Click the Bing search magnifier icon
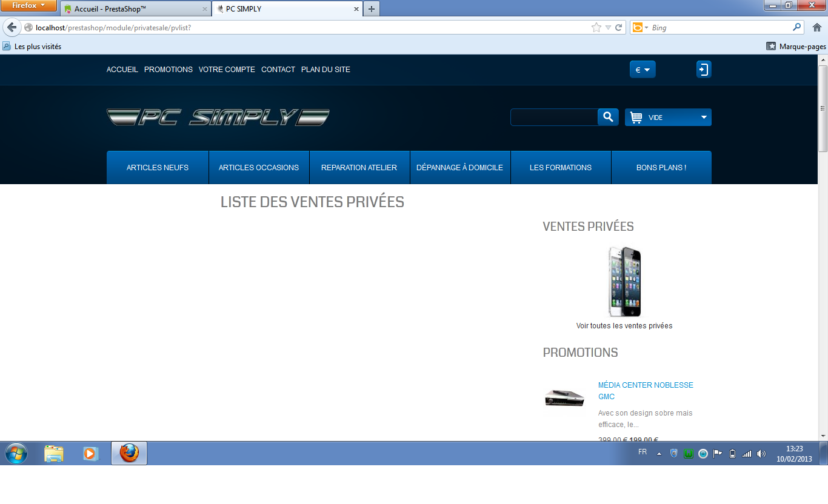The width and height of the screenshot is (828, 504). click(x=796, y=27)
